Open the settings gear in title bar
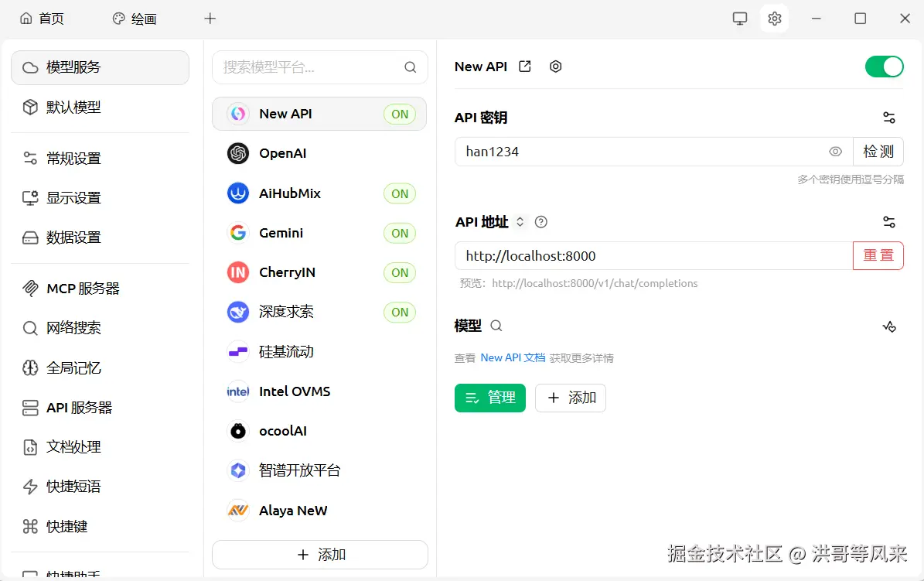Screen dimensions: 924x581 (774, 19)
